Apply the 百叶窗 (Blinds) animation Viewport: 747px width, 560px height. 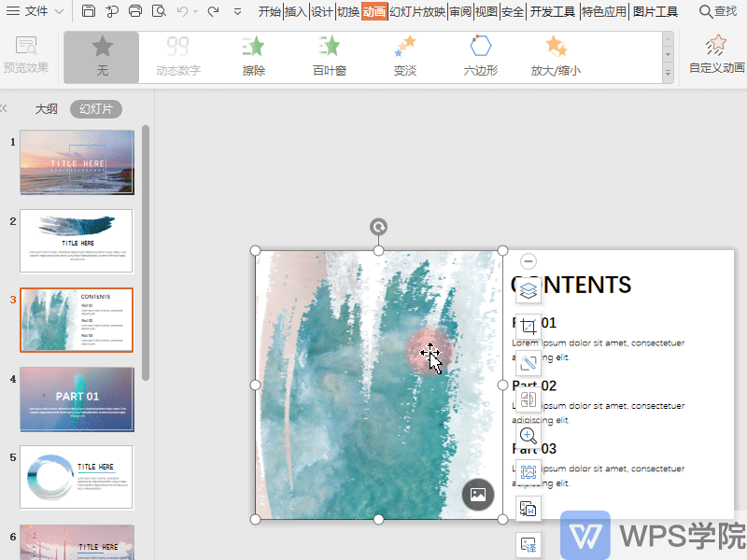(x=329, y=56)
